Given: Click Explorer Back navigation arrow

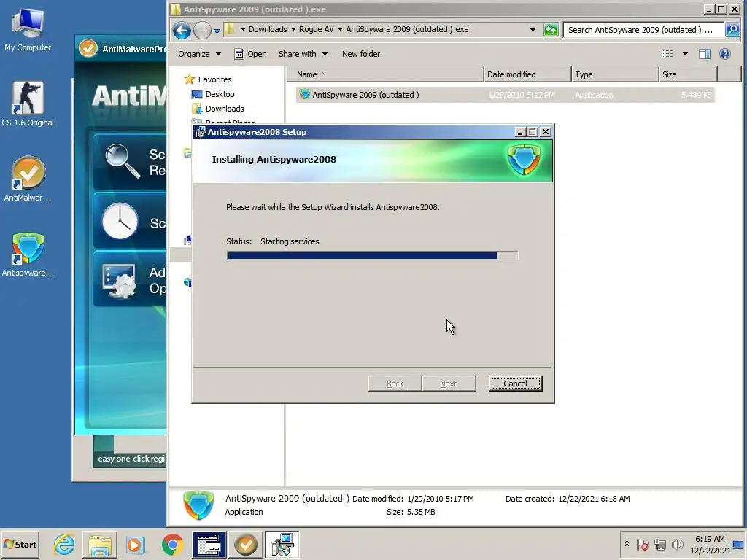Looking at the screenshot, I should tap(182, 31).
